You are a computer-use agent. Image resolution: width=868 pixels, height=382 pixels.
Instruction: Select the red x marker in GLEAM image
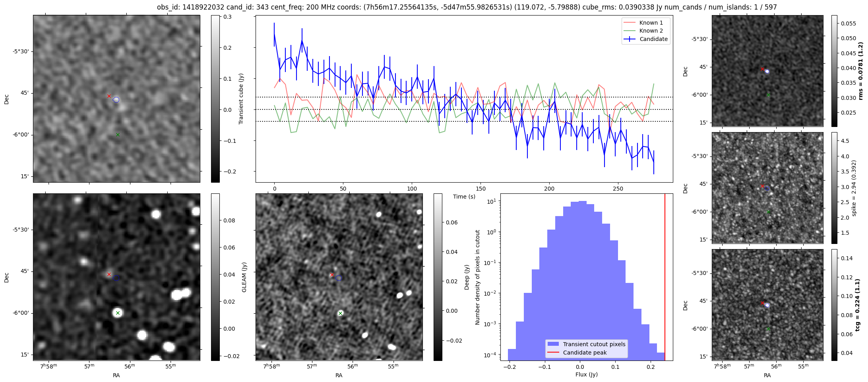pos(109,274)
